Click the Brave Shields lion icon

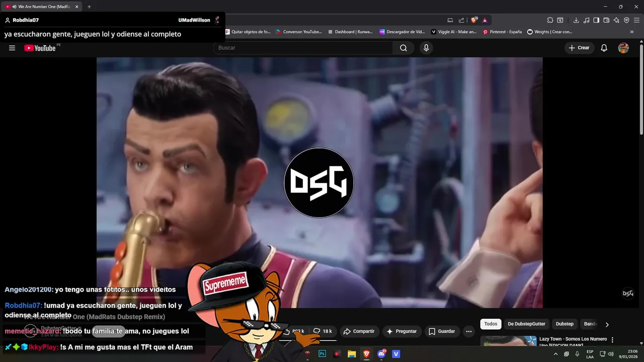[x=473, y=20]
